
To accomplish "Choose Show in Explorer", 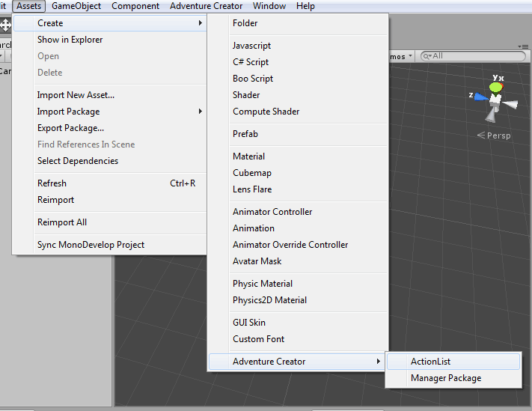I will 110,40.
